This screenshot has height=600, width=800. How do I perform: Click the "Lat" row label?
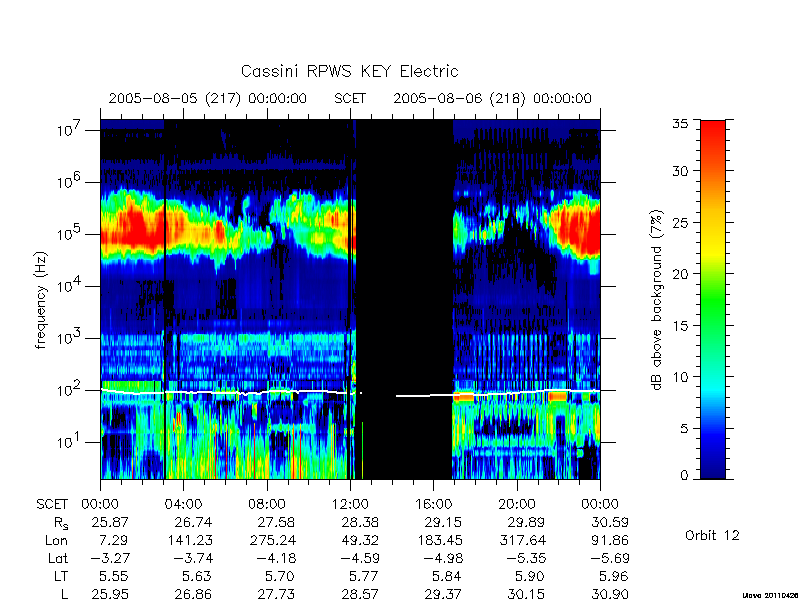[58, 558]
